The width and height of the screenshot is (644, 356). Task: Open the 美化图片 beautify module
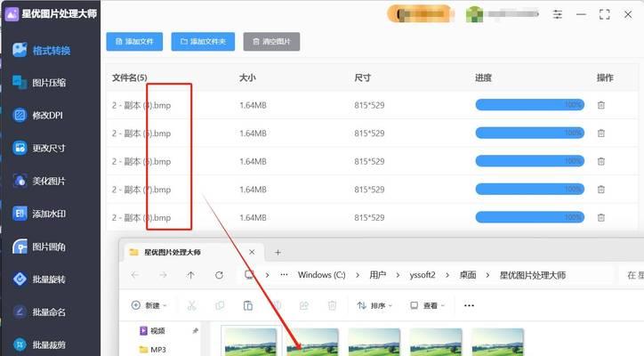coord(39,181)
